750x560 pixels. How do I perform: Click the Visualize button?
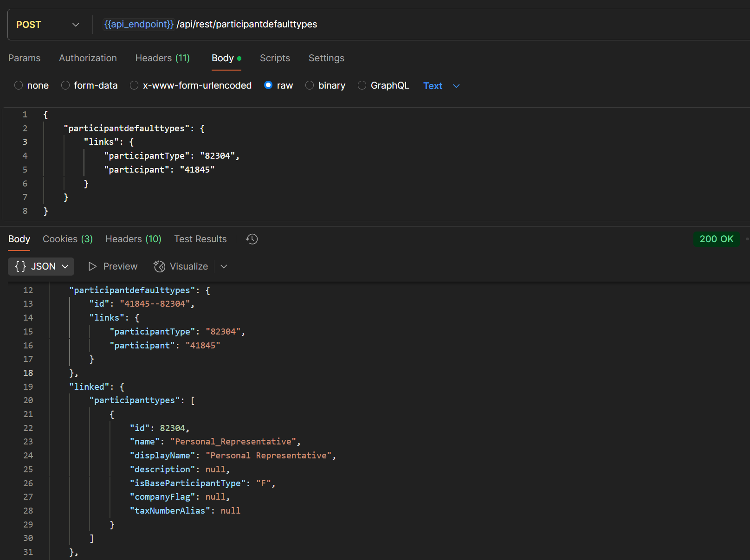coord(181,266)
